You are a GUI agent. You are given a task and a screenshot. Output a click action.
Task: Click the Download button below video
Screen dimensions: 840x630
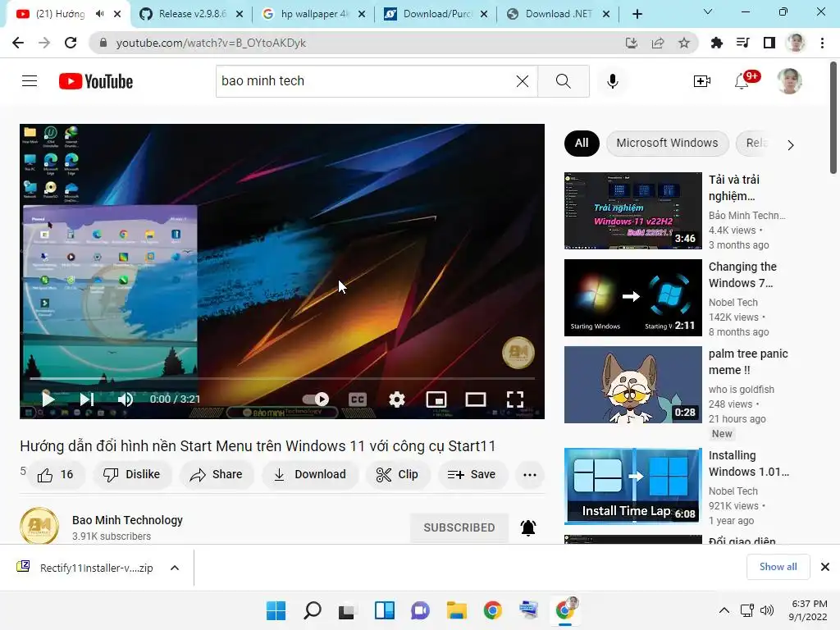(x=309, y=475)
